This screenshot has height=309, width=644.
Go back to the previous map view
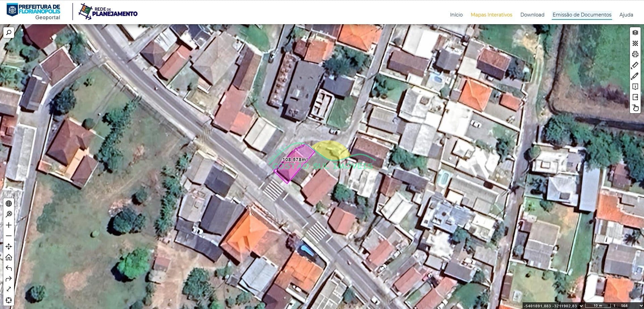click(x=9, y=268)
